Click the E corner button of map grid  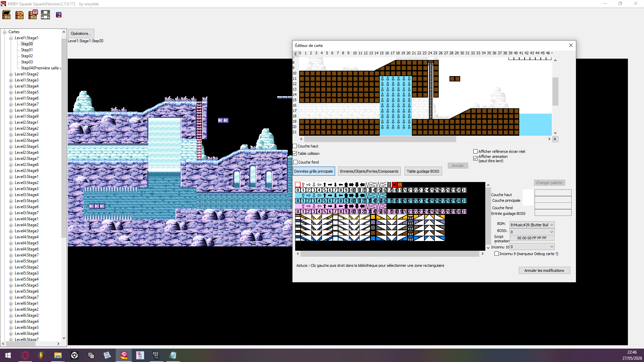point(296,54)
